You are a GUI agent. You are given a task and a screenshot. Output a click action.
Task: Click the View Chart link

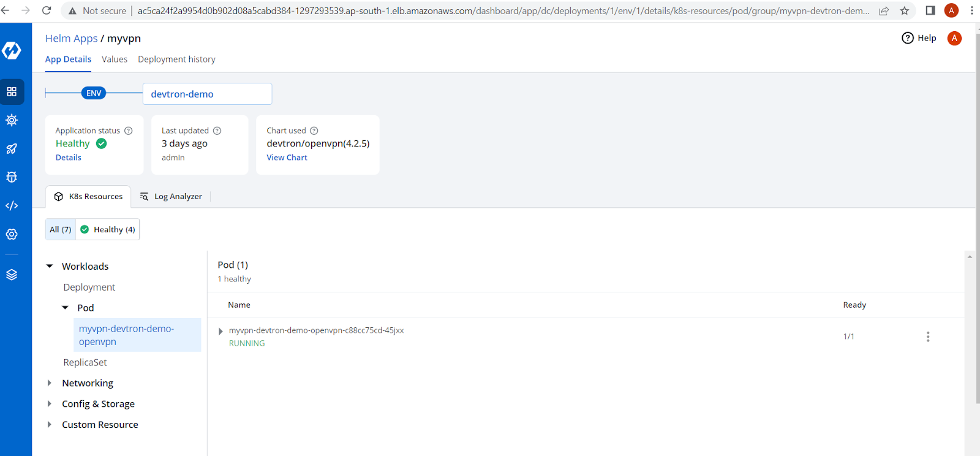pos(287,158)
